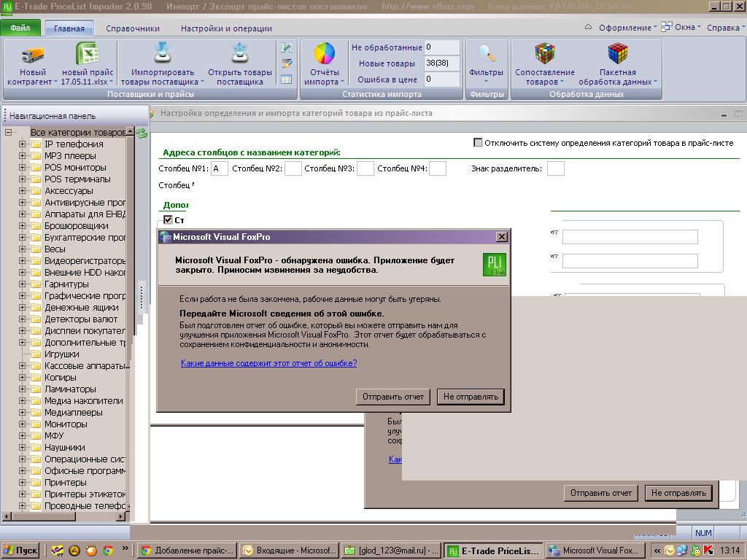Screen dimensions: 747x560
Task: Switch to Входящие - Microsoft taskbar window
Action: [289, 551]
